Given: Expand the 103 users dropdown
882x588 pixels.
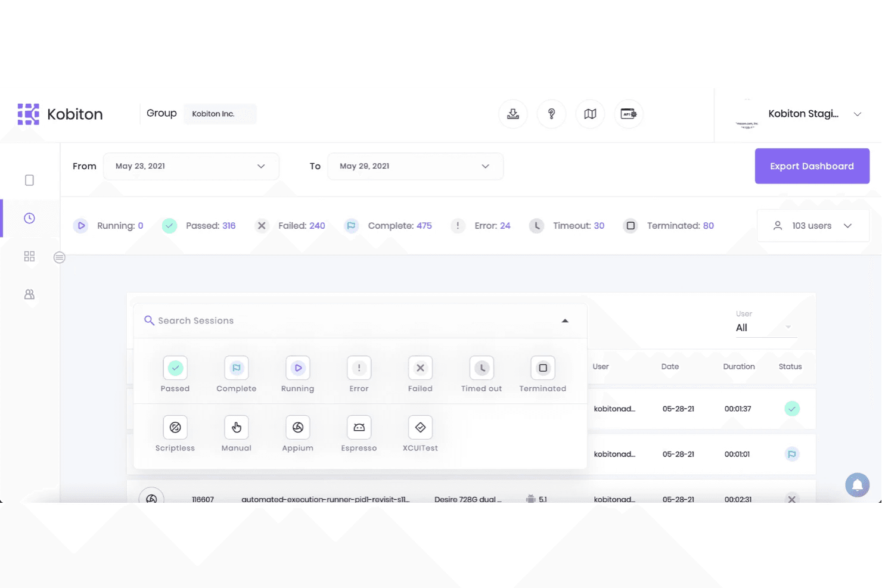Looking at the screenshot, I should click(x=813, y=226).
